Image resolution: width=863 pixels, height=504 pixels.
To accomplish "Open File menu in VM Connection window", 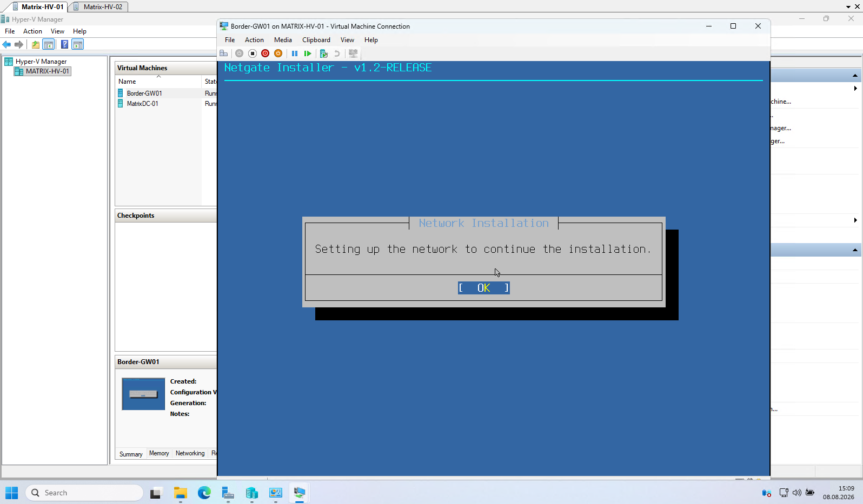I will (x=230, y=40).
